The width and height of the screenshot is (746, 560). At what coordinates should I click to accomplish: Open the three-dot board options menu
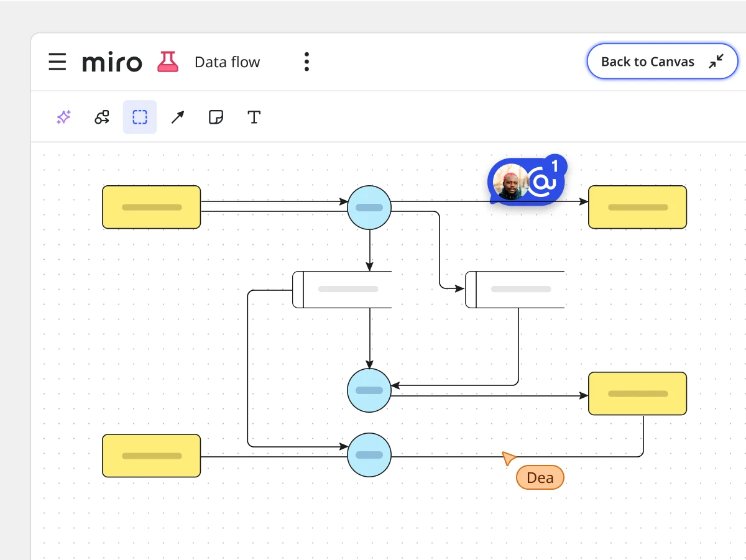(306, 62)
